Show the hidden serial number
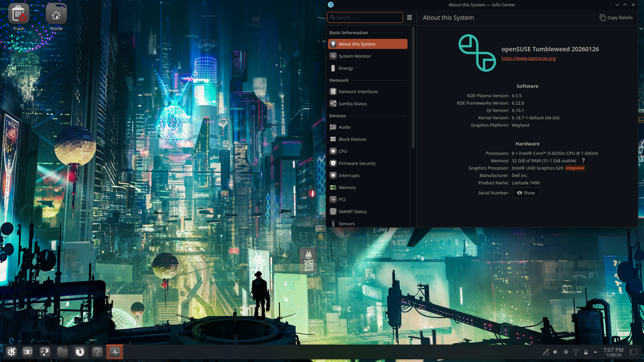 tap(526, 193)
